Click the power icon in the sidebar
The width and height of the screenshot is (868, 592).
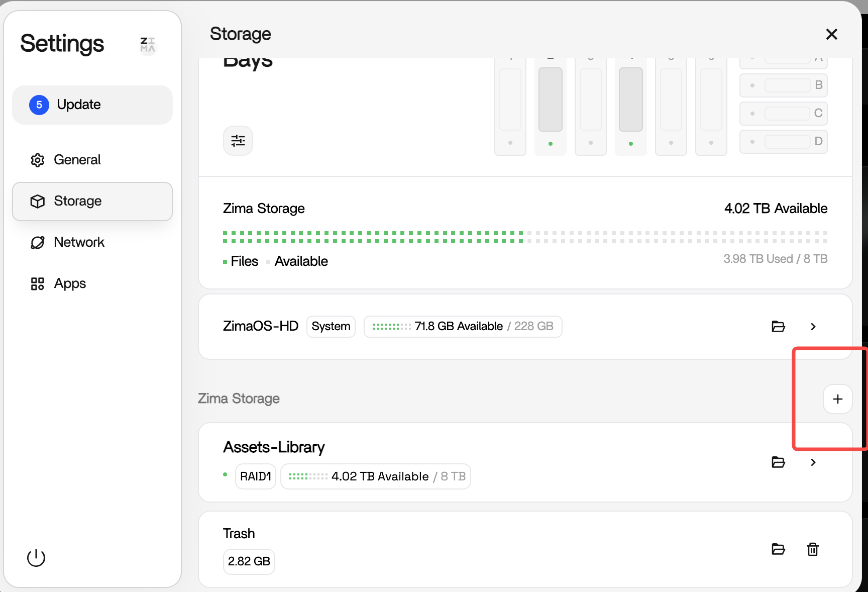[36, 558]
